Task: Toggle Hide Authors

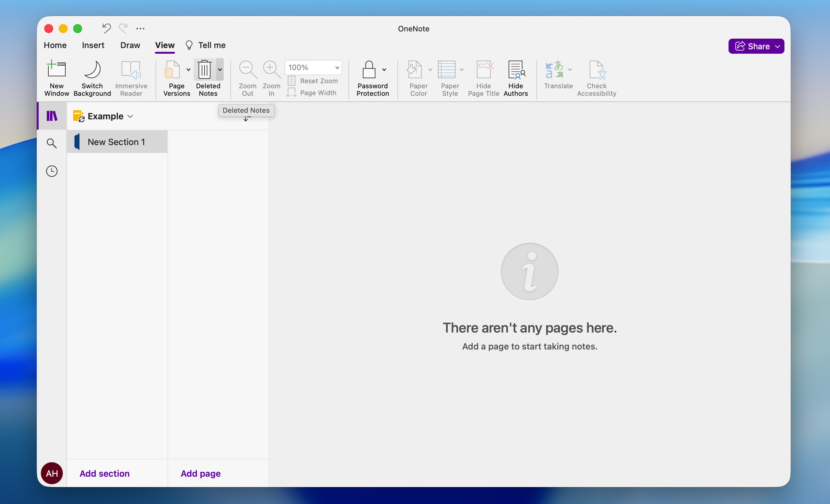Action: [516, 78]
